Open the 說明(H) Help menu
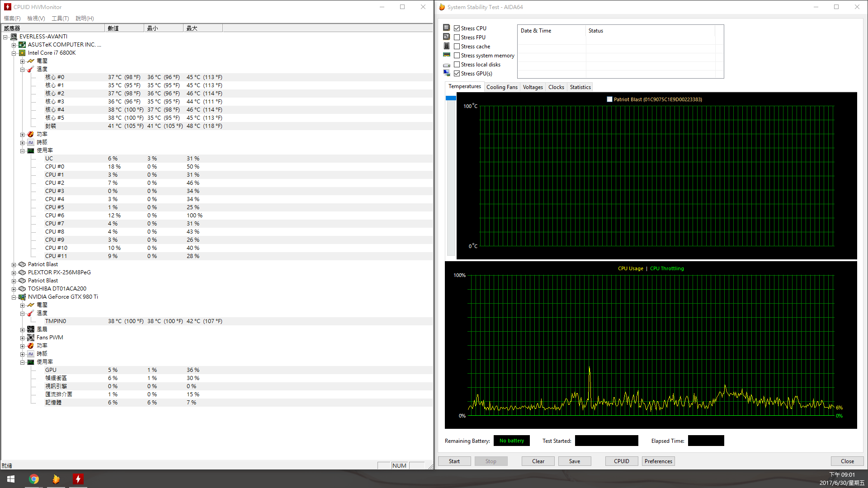Image resolution: width=868 pixels, height=488 pixels. pyautogui.click(x=85, y=18)
